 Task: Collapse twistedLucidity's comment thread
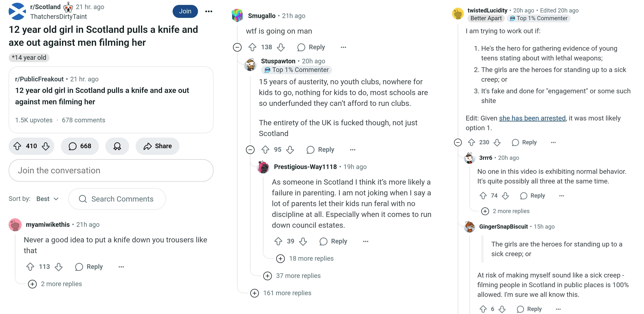tap(458, 142)
